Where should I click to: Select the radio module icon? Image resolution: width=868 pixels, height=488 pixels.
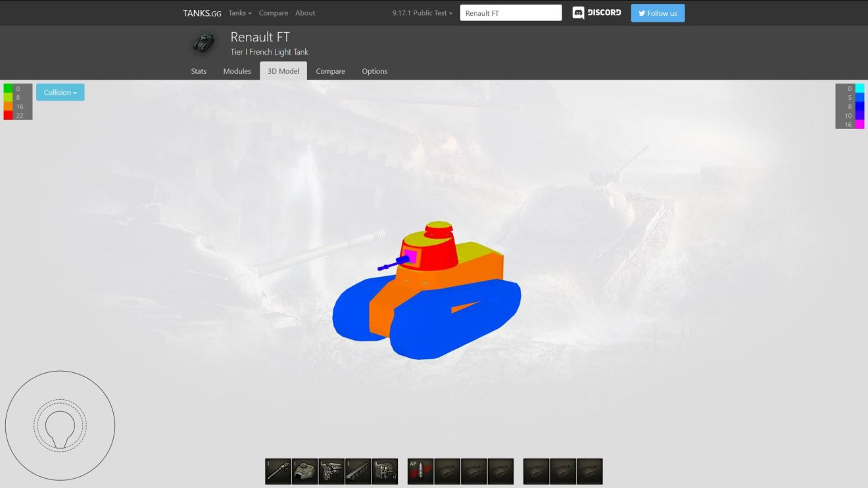point(385,472)
